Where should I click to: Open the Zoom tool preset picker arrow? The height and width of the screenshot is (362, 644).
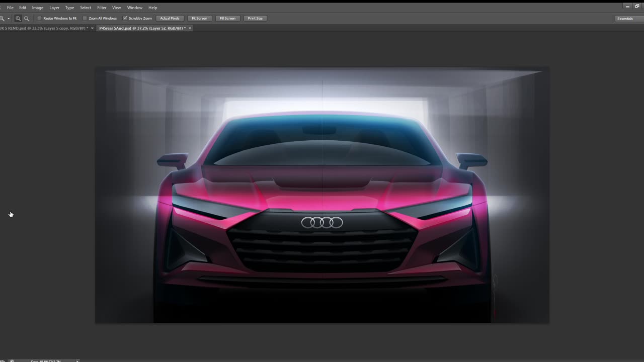(x=9, y=19)
